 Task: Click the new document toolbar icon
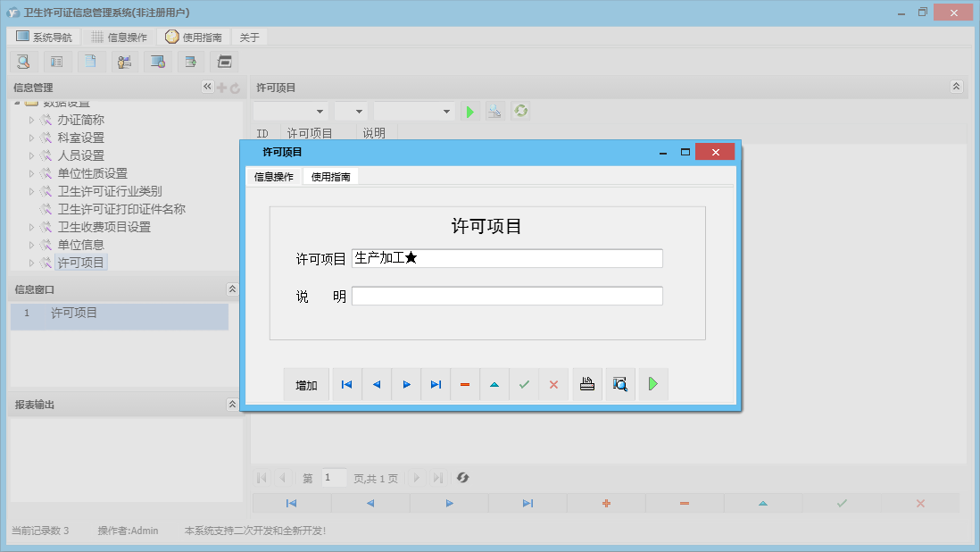91,61
